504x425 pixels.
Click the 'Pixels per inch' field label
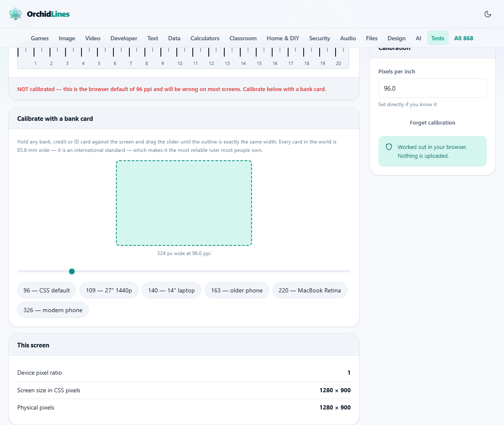[397, 72]
